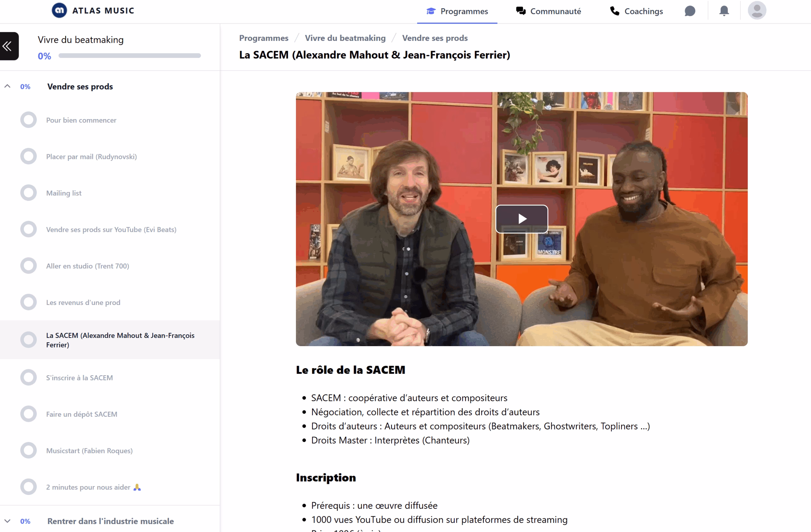
Task: Click the course progress bar
Action: 130,55
